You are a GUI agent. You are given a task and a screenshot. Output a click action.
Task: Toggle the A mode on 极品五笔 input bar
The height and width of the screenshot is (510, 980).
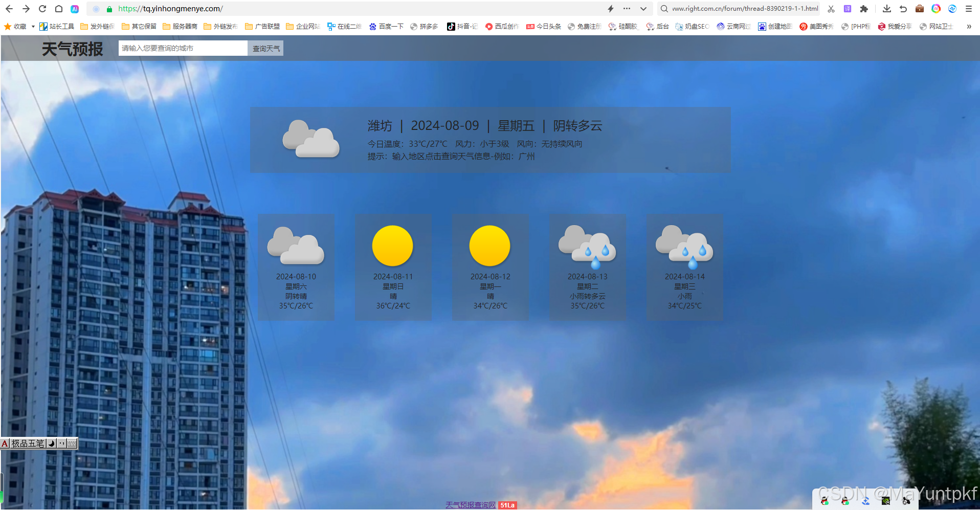[x=5, y=444]
